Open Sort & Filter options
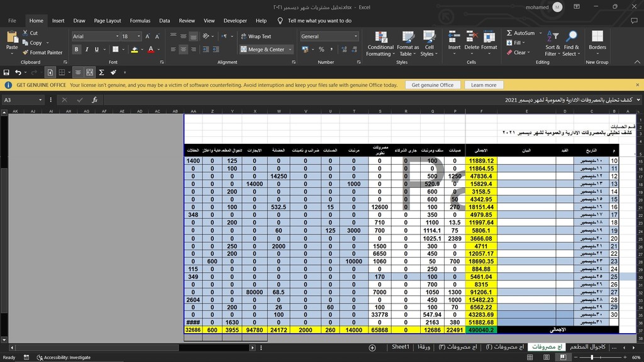Viewport: 644px width, 362px height. [x=553, y=43]
